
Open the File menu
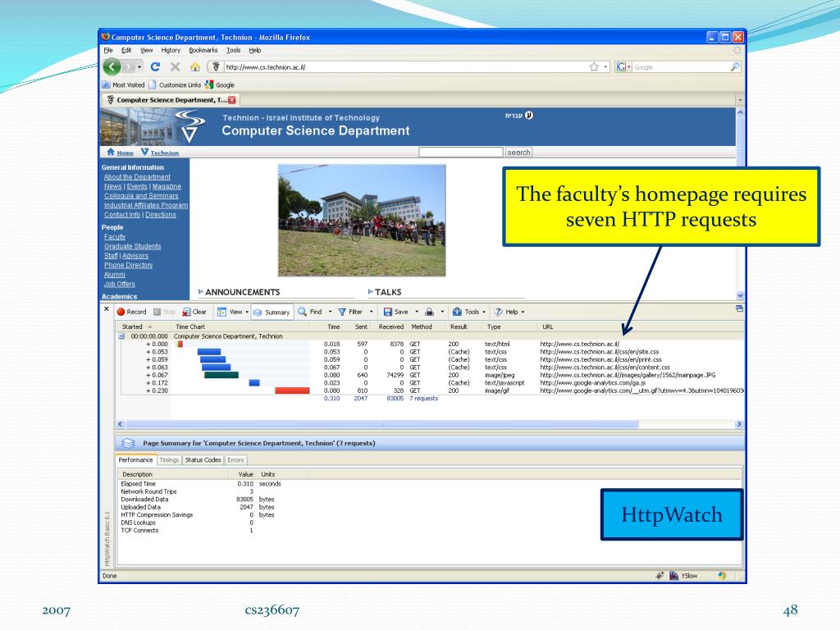108,50
